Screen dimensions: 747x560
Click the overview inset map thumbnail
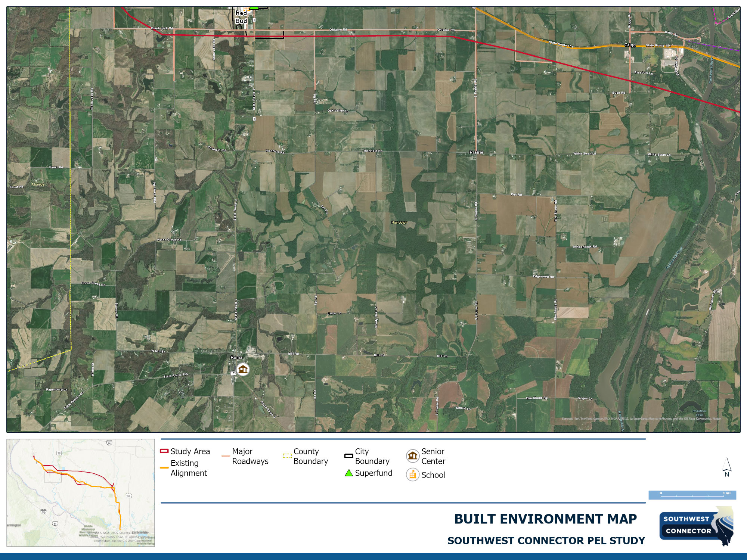click(x=81, y=493)
